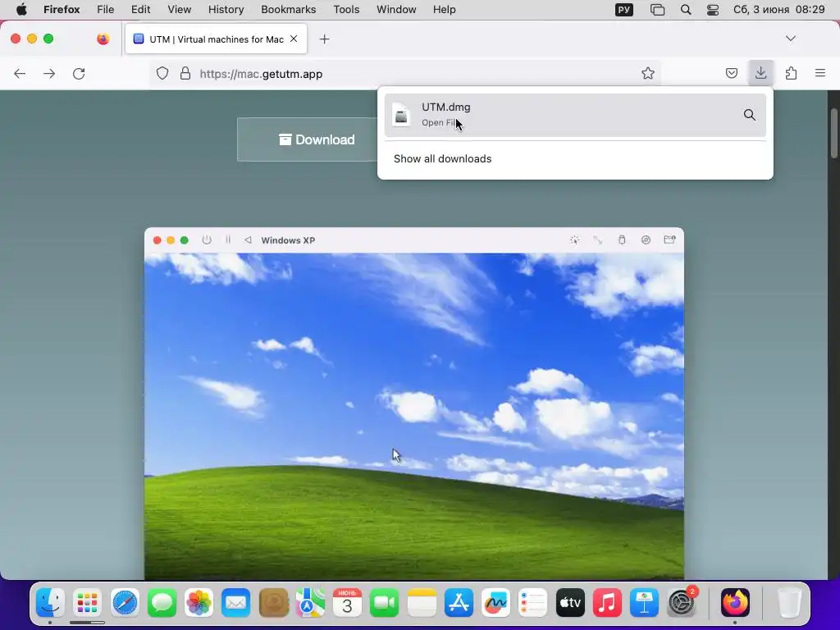This screenshot has width=840, height=630.
Task: Close the UTM Virtual machines tab
Action: (x=294, y=39)
